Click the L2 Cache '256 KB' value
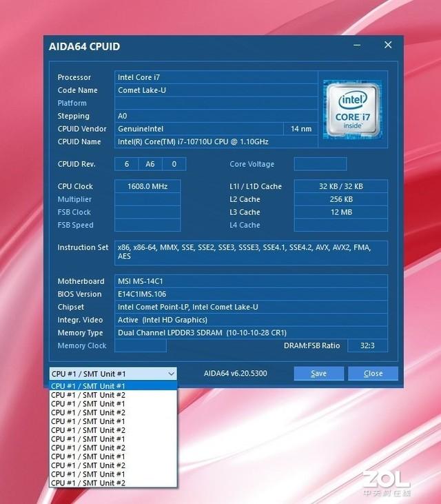The width and height of the screenshot is (441, 504). pos(341,199)
